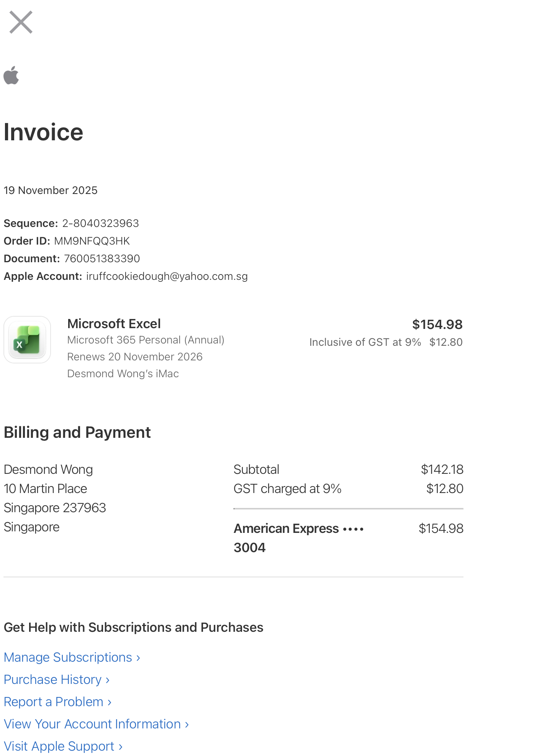Click the bold item price $154.98
This screenshot has width=547, height=756.
[437, 325]
